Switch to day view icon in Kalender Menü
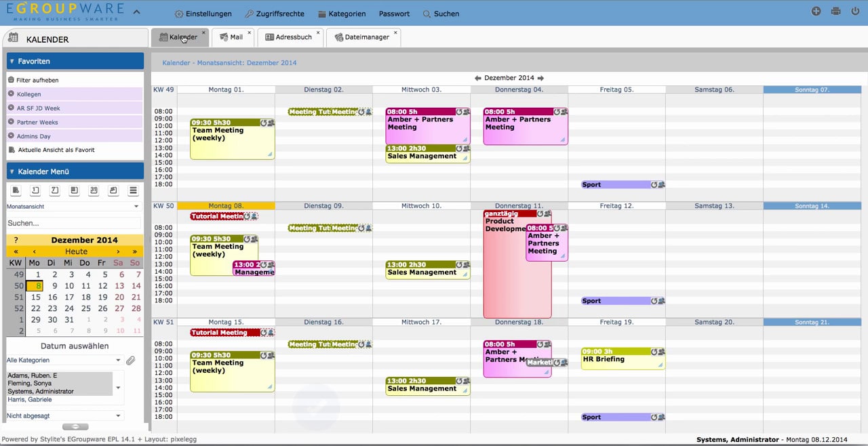This screenshot has height=446, width=868. click(x=36, y=190)
